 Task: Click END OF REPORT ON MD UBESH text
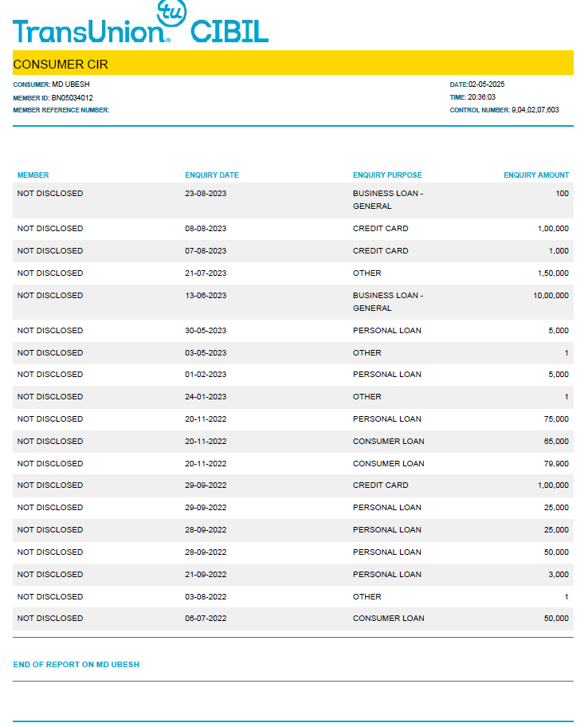click(76, 664)
